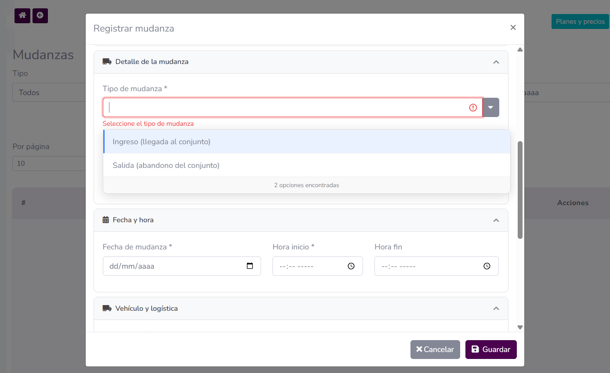Open the Hora inicio clock picker

click(351, 266)
